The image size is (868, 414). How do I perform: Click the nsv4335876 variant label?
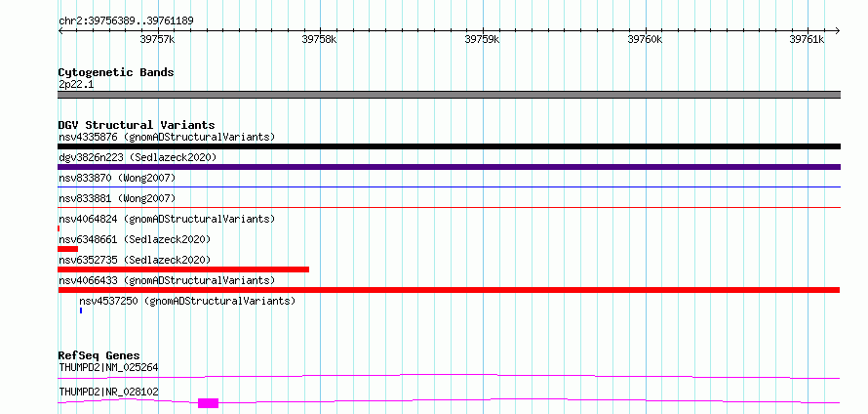point(167,137)
